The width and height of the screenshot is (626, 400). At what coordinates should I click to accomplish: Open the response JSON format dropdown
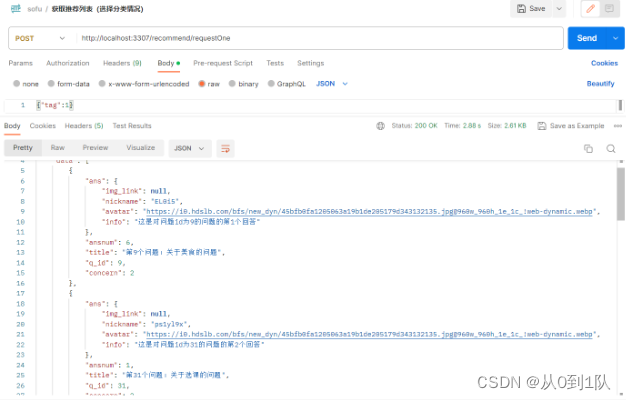190,148
